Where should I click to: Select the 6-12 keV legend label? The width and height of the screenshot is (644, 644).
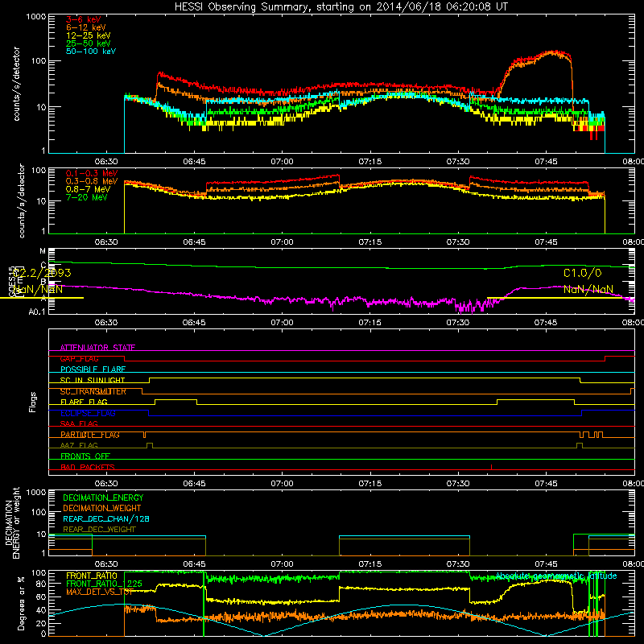pos(86,27)
